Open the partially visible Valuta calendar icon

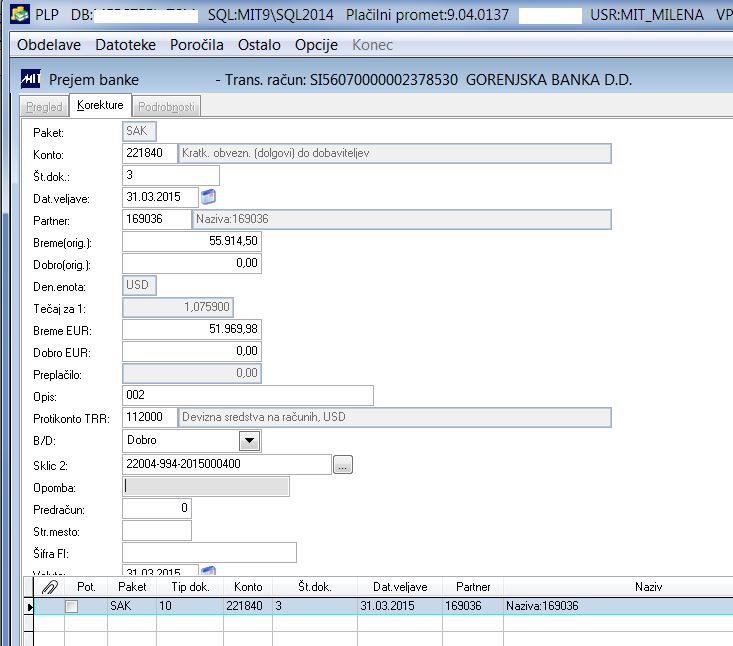(x=208, y=570)
